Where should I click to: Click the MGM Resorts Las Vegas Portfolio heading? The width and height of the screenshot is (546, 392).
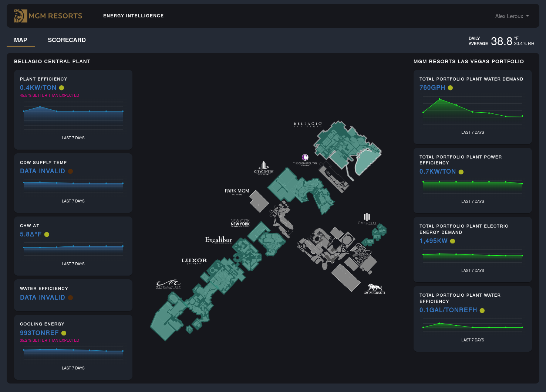[469, 61]
